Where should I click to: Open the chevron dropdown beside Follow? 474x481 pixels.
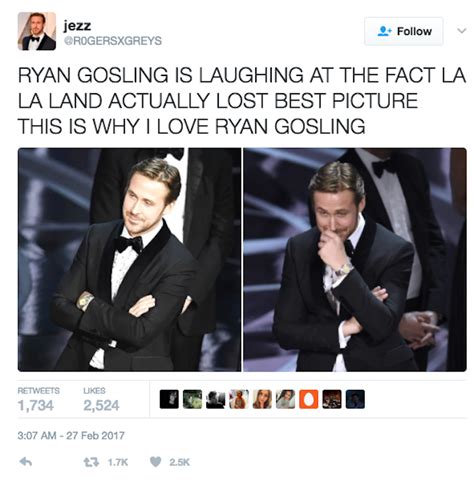click(461, 31)
